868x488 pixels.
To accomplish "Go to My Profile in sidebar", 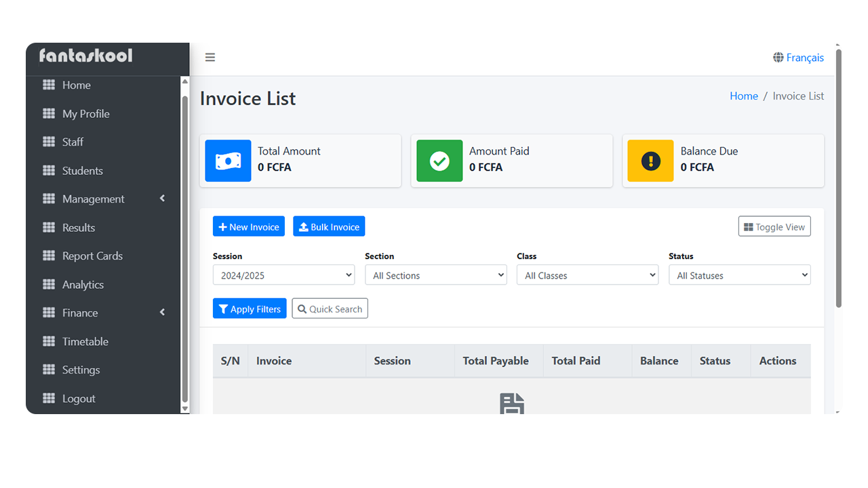I will pos(103,113).
